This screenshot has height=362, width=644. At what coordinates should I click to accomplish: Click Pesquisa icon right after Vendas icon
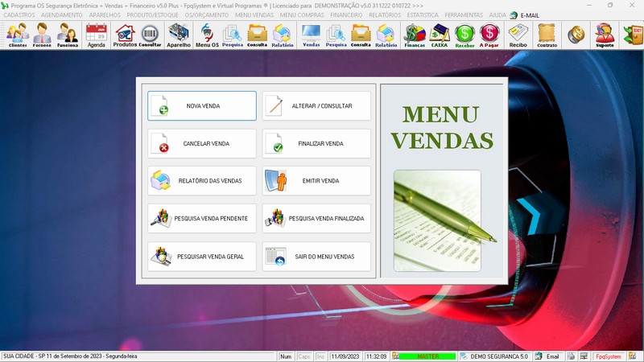point(336,35)
